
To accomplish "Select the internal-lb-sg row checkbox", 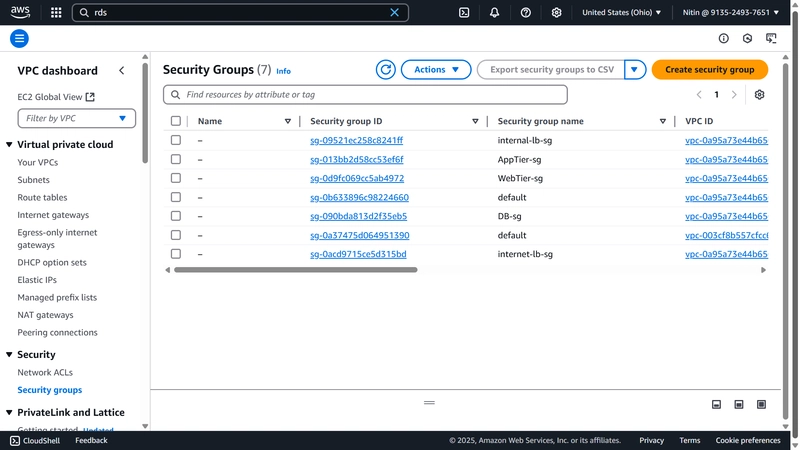I will coord(176,140).
